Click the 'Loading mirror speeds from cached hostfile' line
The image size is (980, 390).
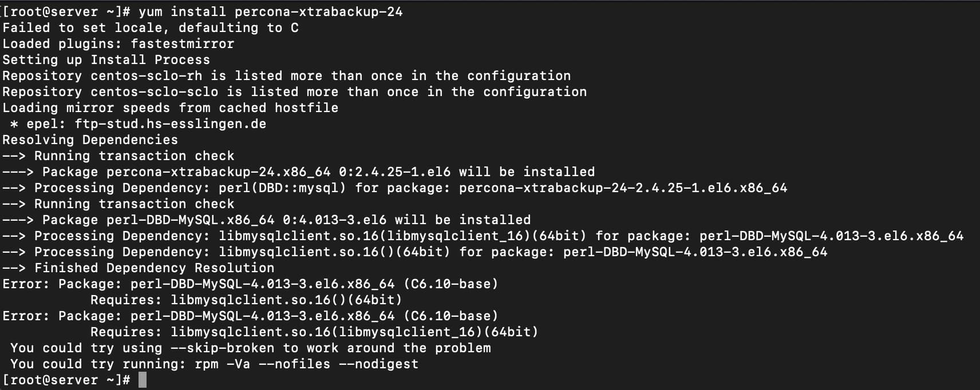coord(171,108)
